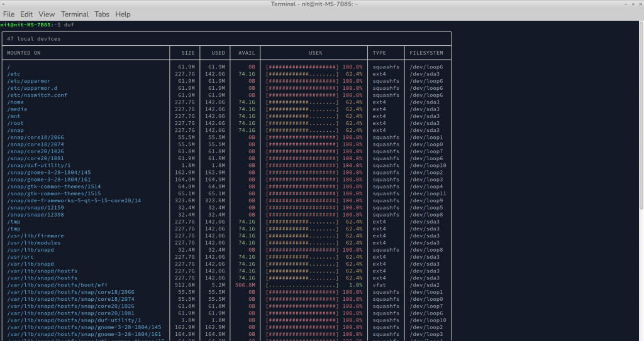Click the /snap/core18/2074 mount point
Viewport: 644px width, 341px height.
click(35, 144)
